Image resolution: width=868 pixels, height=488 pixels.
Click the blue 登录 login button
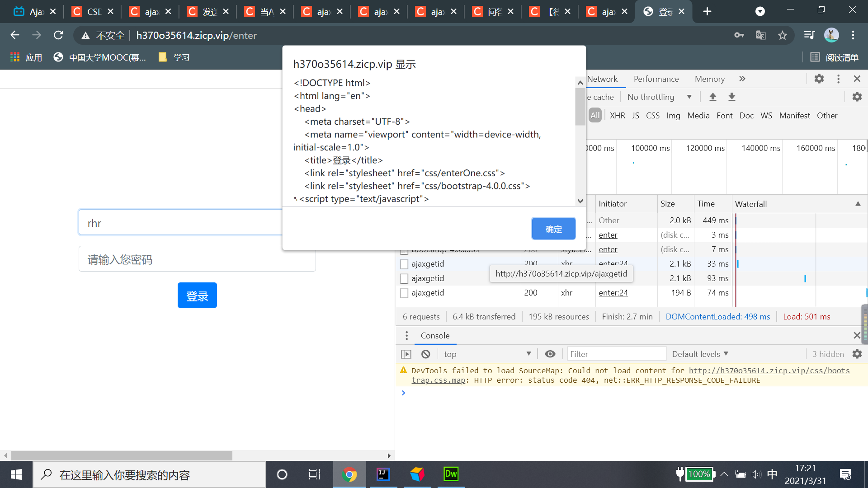click(197, 296)
